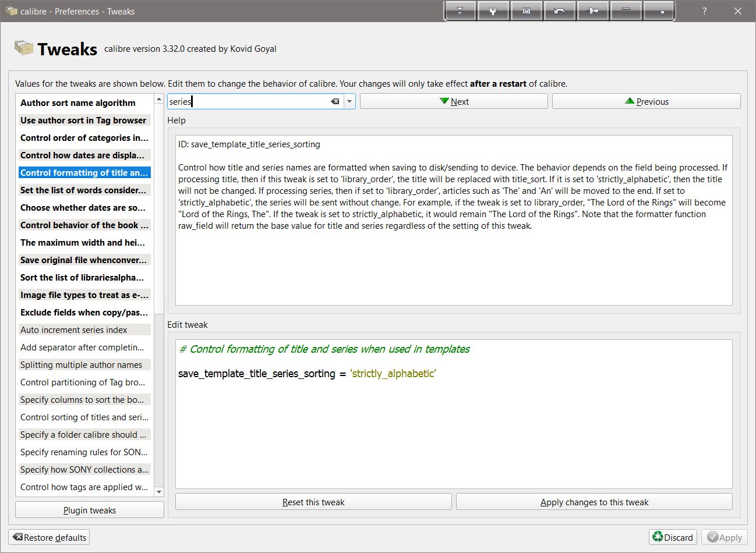Select 'Control sorting of titles and seri...' tweak
The height and width of the screenshot is (553, 756).
click(x=85, y=417)
